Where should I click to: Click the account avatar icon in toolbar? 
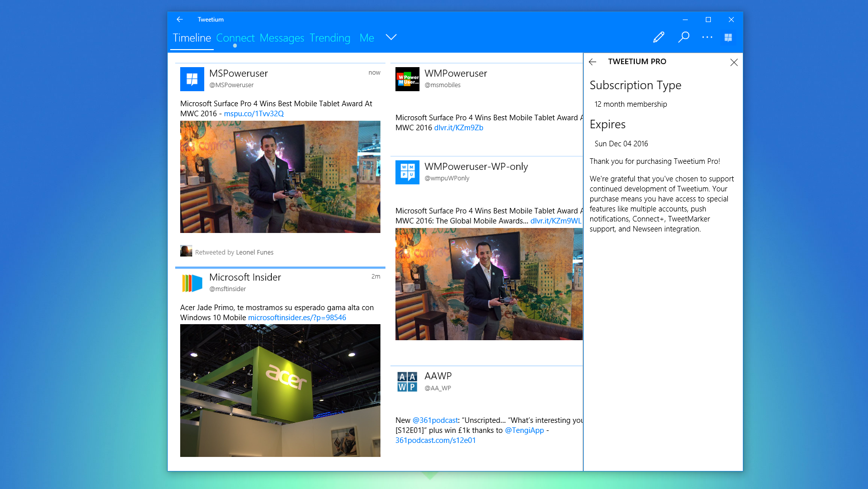[x=728, y=38]
